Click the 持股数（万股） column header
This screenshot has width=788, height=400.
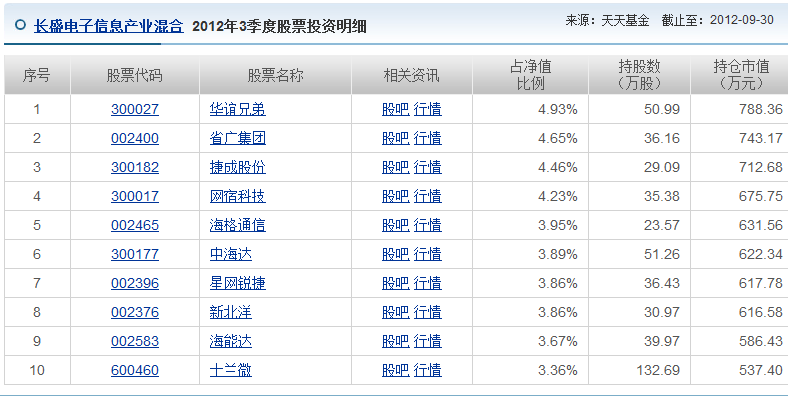639,75
